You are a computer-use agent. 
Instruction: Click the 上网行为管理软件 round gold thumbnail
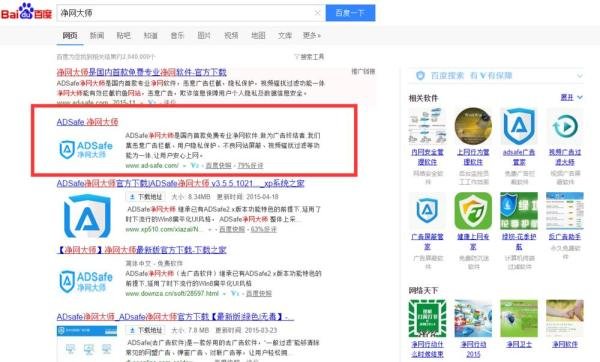pos(473,126)
